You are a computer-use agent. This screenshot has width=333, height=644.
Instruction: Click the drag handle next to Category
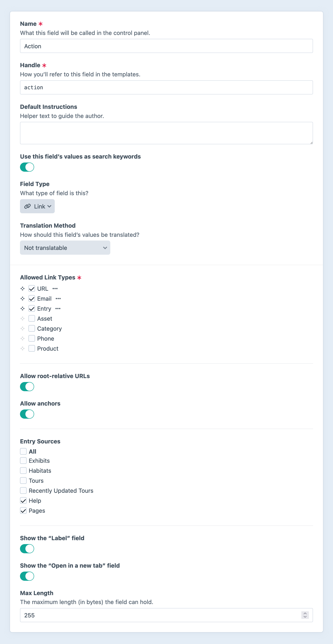pyautogui.click(x=22, y=328)
